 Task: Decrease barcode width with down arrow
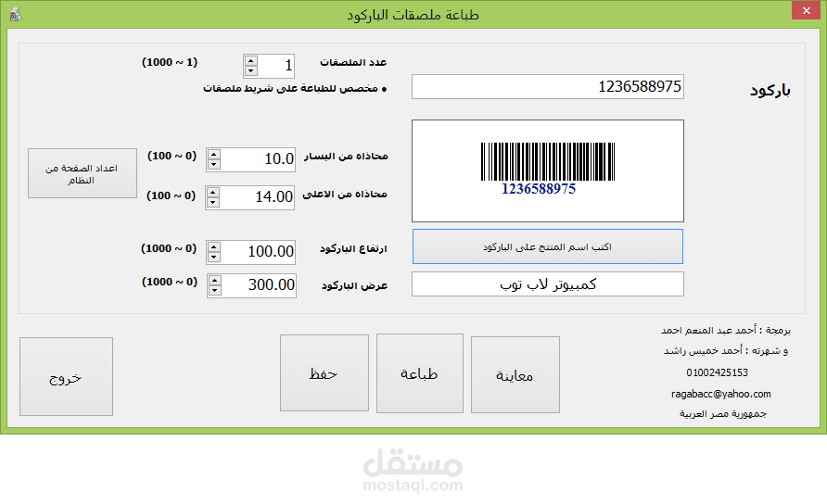click(214, 290)
